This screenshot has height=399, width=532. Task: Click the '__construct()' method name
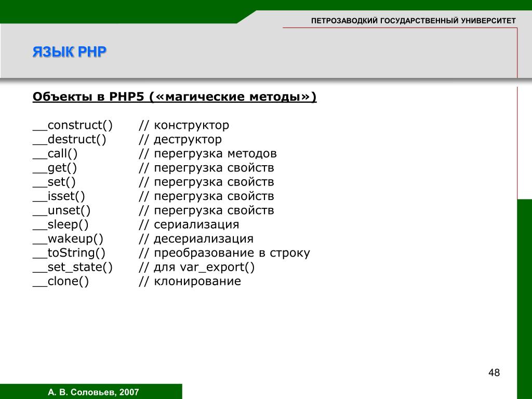click(73, 125)
